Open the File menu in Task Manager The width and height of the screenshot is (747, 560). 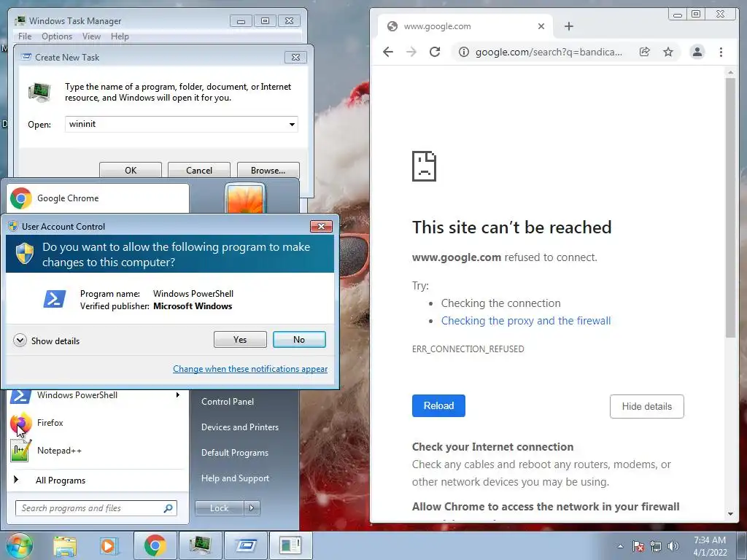[25, 36]
